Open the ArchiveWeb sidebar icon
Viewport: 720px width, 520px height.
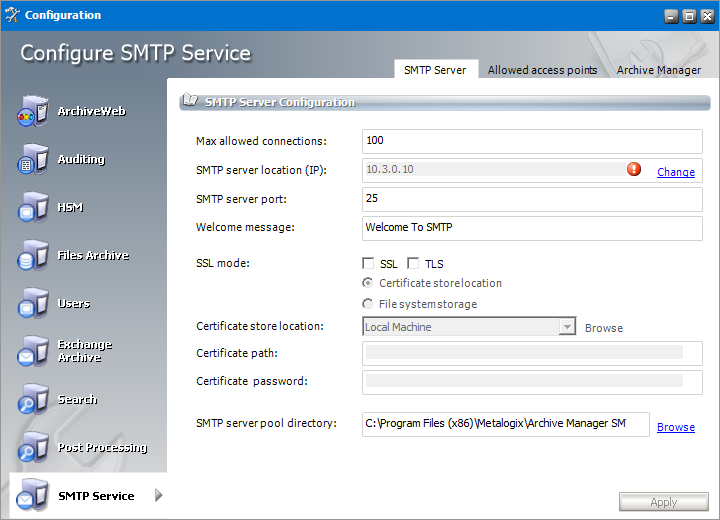32,112
